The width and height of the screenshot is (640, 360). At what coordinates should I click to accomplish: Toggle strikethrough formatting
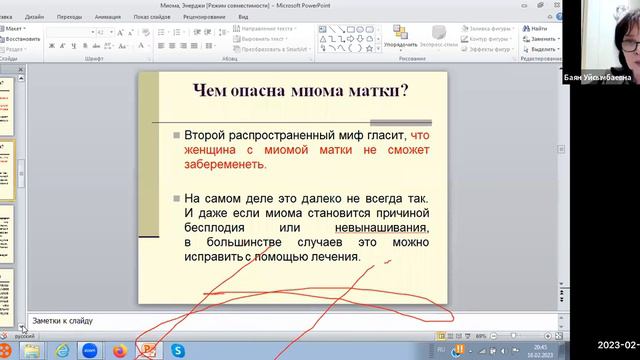[96, 46]
